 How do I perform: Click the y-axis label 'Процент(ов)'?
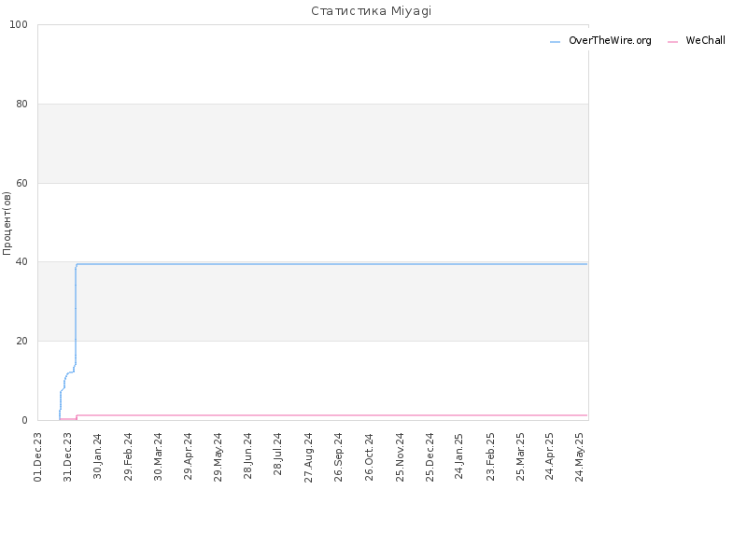point(7,223)
